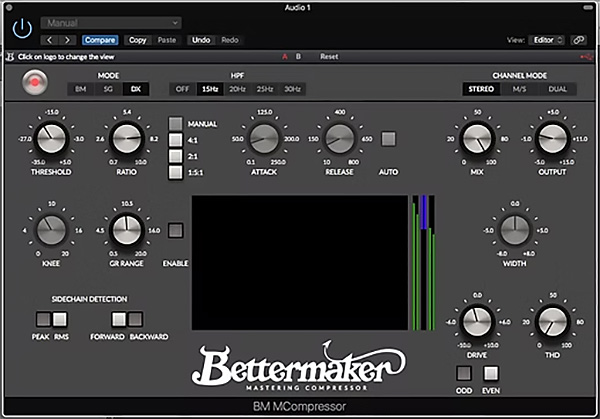Screen dimensions: 600x419
Task: Toggle the plugin power bypass icon
Action: click(22, 28)
